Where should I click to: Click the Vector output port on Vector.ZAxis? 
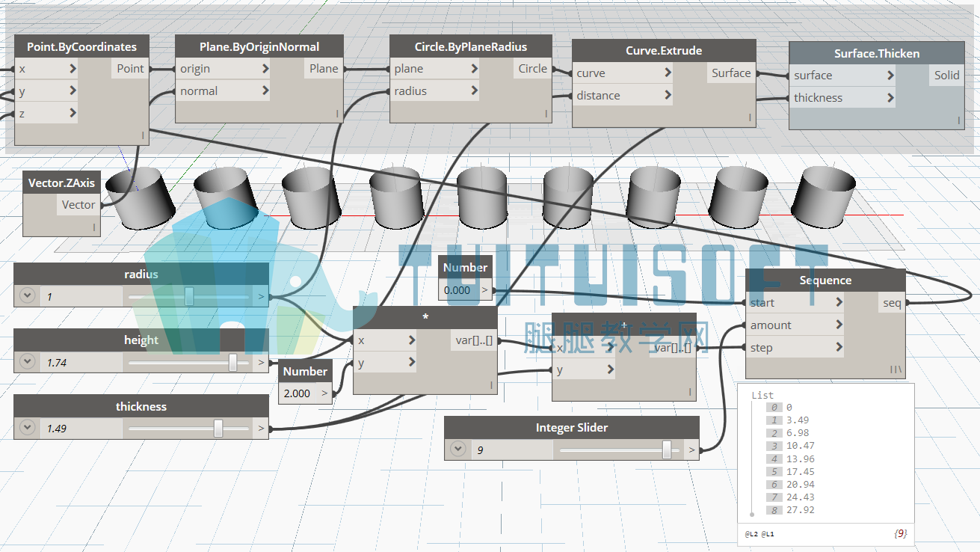coord(78,205)
